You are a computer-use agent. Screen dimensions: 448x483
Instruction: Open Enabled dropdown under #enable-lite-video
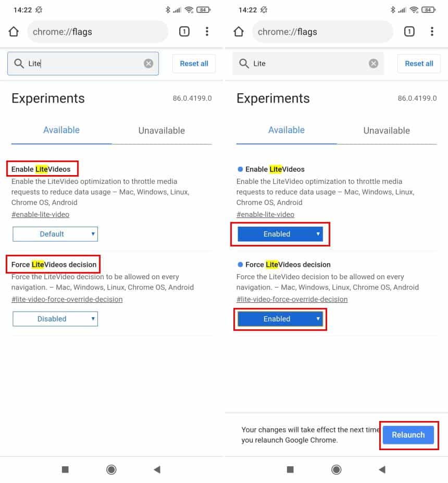pos(280,234)
